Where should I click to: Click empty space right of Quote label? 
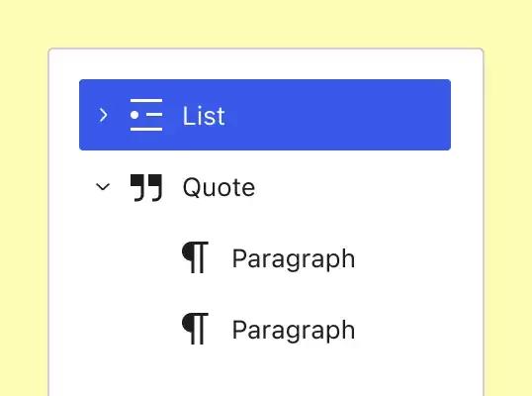pyautogui.click(x=353, y=186)
